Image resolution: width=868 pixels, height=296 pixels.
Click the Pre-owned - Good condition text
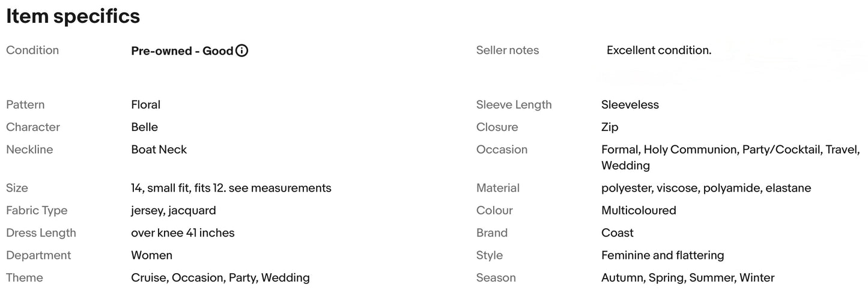click(x=182, y=51)
